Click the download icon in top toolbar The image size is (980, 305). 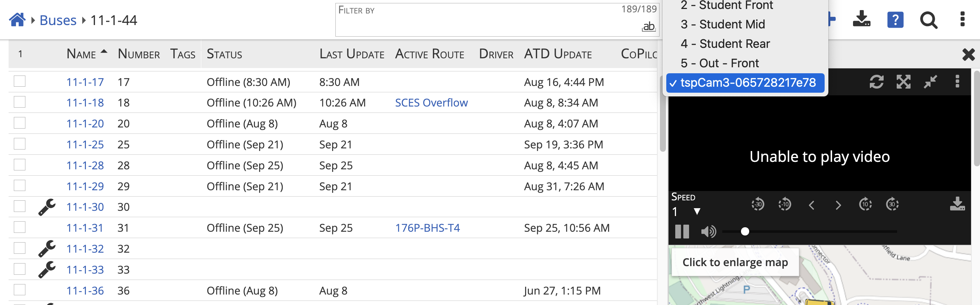pos(861,19)
